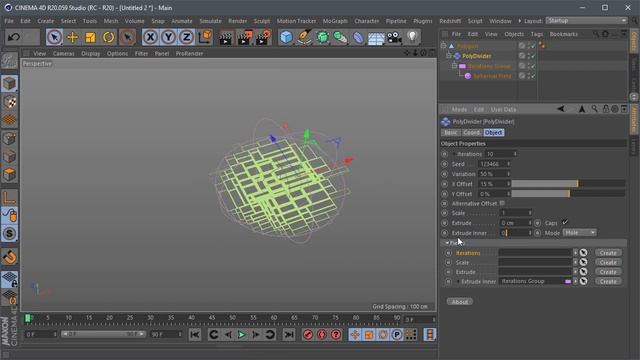Toggle Spherical Field enable green checkmark
The height and width of the screenshot is (360, 640).
tap(533, 76)
